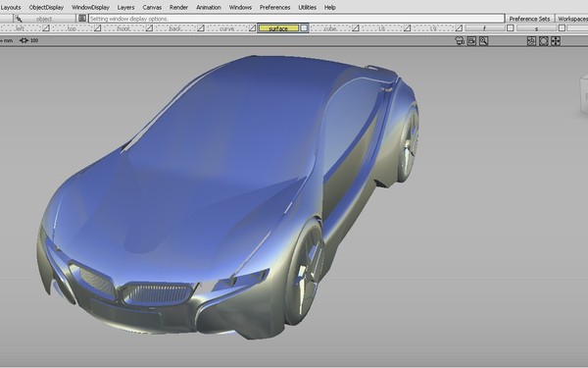Maximize the viewport with the four-arrow icon
This screenshot has width=588, height=368.
[x=556, y=41]
